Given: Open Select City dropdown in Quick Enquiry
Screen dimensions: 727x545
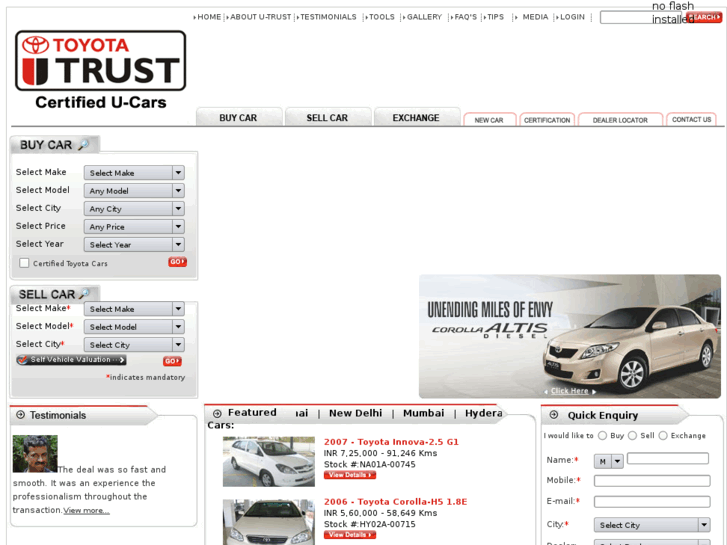Looking at the screenshot, I should (x=652, y=525).
